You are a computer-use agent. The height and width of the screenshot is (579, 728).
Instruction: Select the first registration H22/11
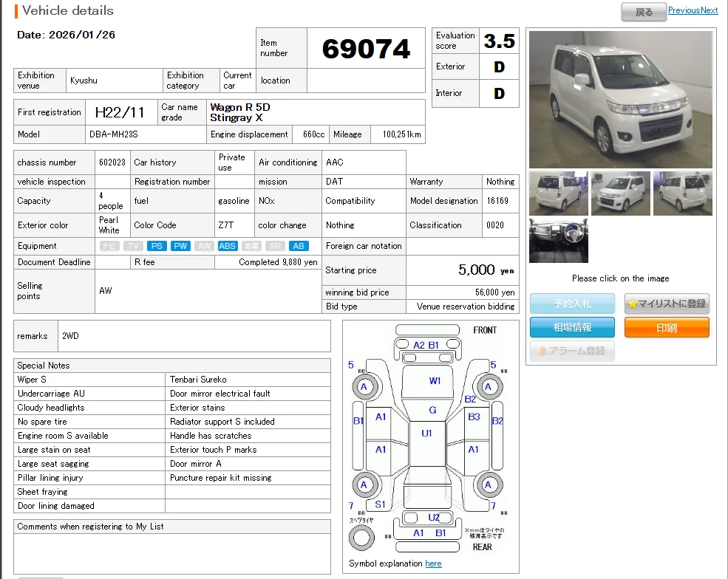(x=120, y=112)
